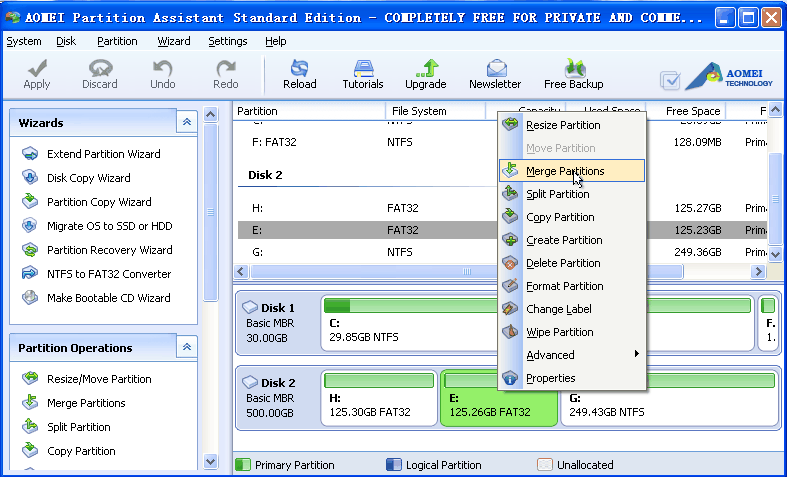Expand the Advanced submenu arrow
787x477 pixels.
[x=636, y=354]
